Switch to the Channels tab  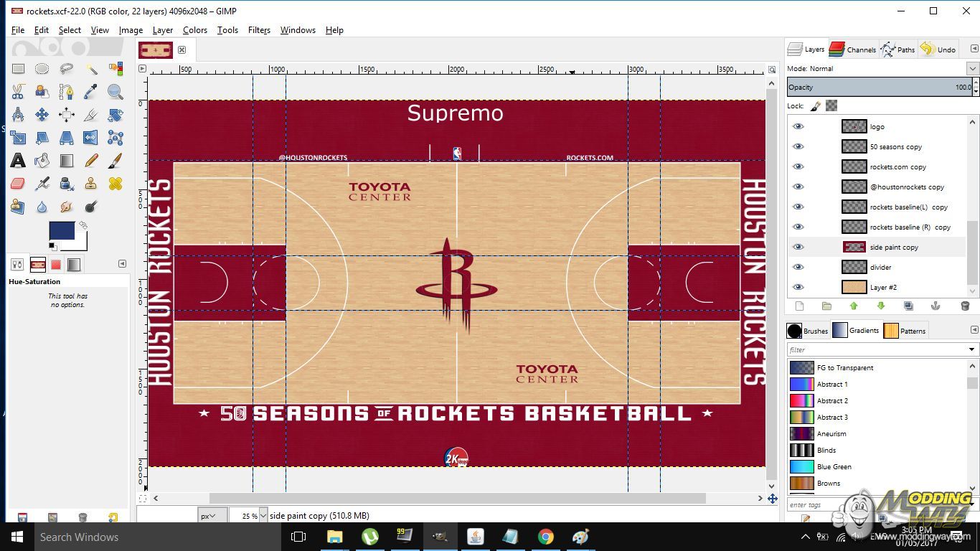tap(852, 50)
